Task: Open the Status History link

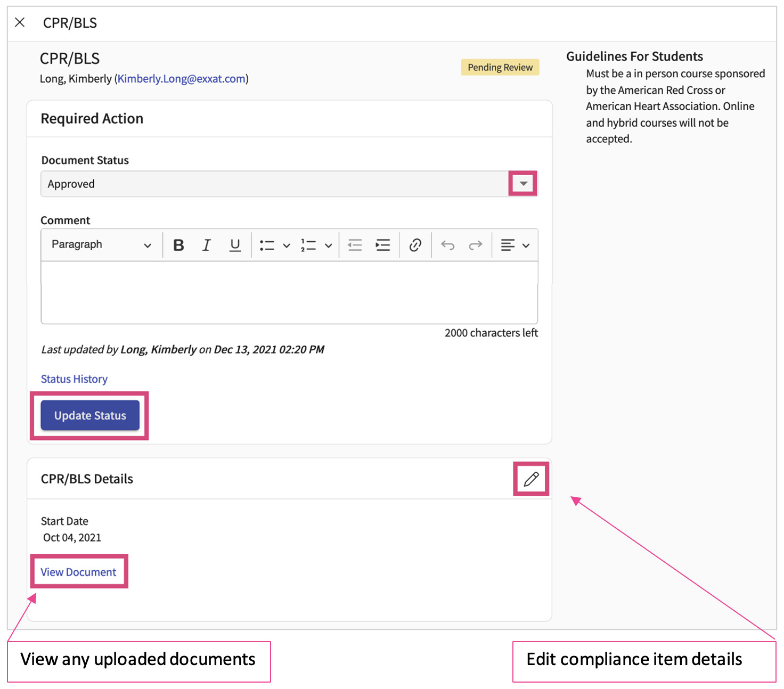Action: 74,379
